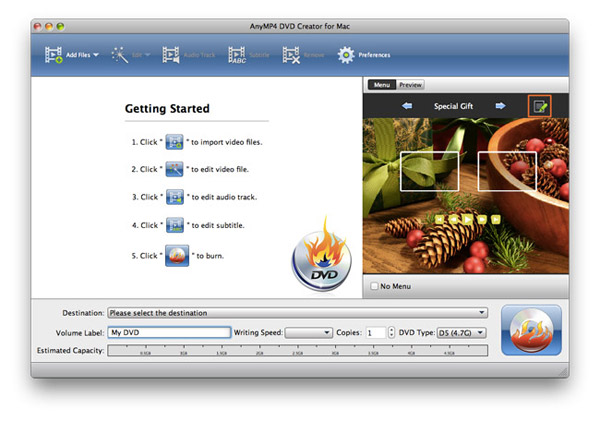600x421 pixels.
Task: Open the Subtitle tool in toolbar
Action: 237,54
